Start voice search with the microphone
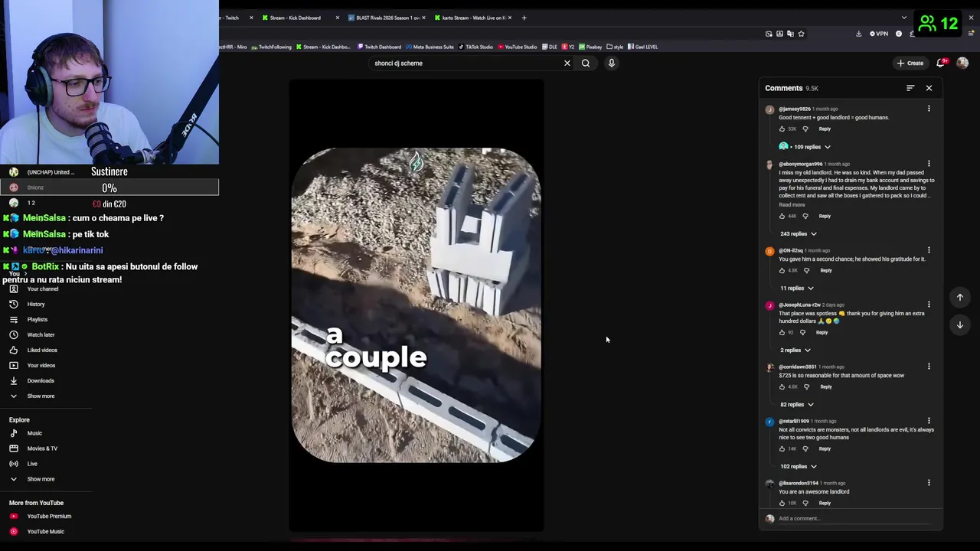Image resolution: width=980 pixels, height=551 pixels. (x=612, y=64)
